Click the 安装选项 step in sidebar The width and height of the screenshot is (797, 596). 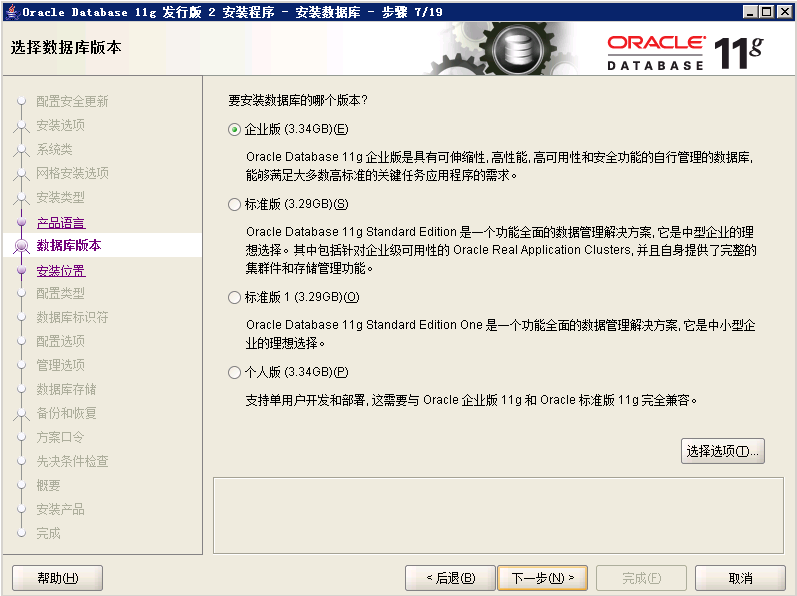click(60, 125)
